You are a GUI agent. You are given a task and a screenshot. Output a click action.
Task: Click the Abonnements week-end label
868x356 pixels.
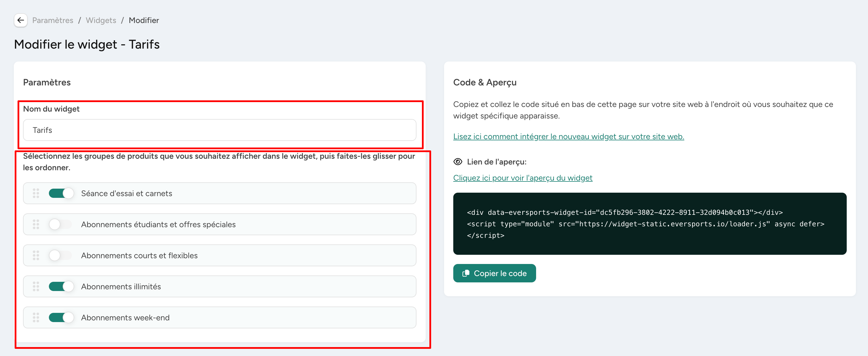(x=125, y=317)
